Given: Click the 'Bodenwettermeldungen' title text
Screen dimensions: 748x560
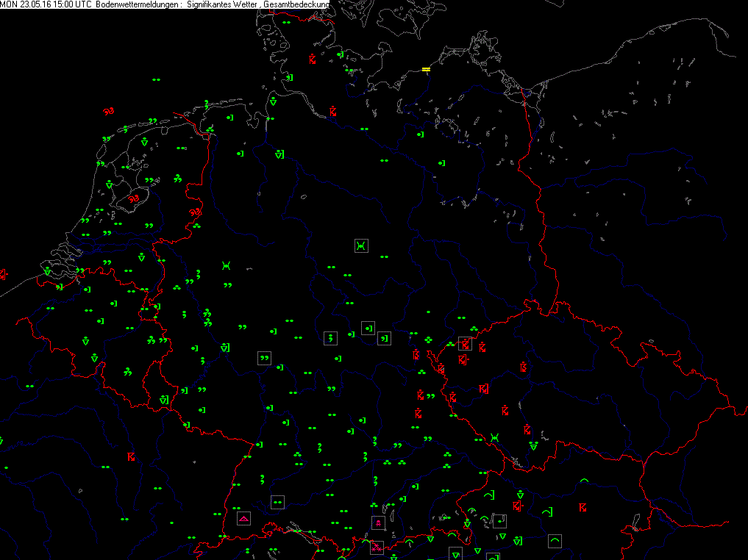Looking at the screenshot, I should tap(138, 4).
